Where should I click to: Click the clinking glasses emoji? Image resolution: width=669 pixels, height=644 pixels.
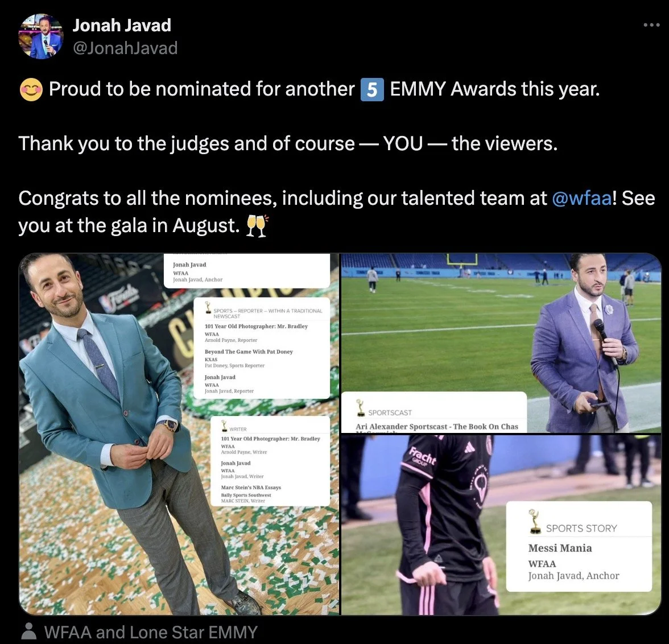pos(257,226)
